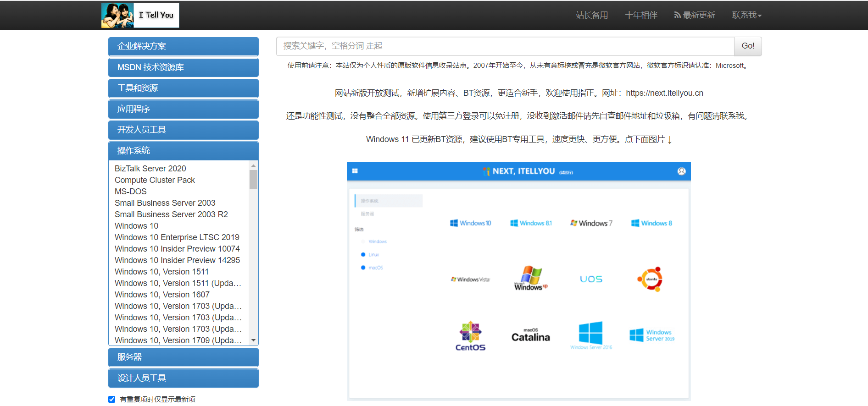
Task: Click the Windows 10 logo in preview
Action: 471,223
